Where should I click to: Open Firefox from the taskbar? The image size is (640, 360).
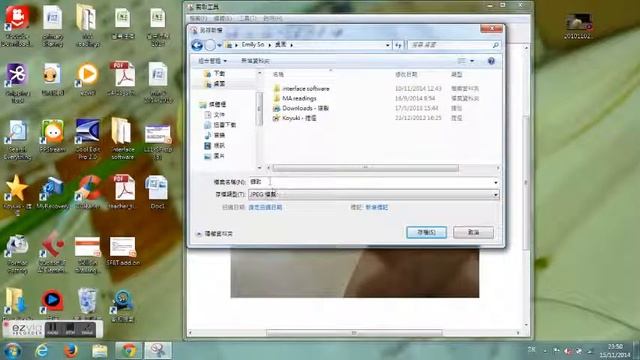point(71,351)
